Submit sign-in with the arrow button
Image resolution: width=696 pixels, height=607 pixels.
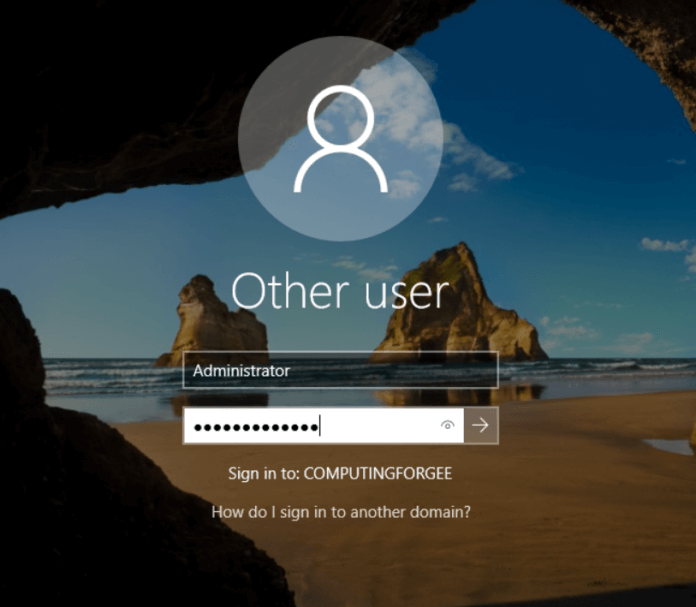tap(481, 426)
